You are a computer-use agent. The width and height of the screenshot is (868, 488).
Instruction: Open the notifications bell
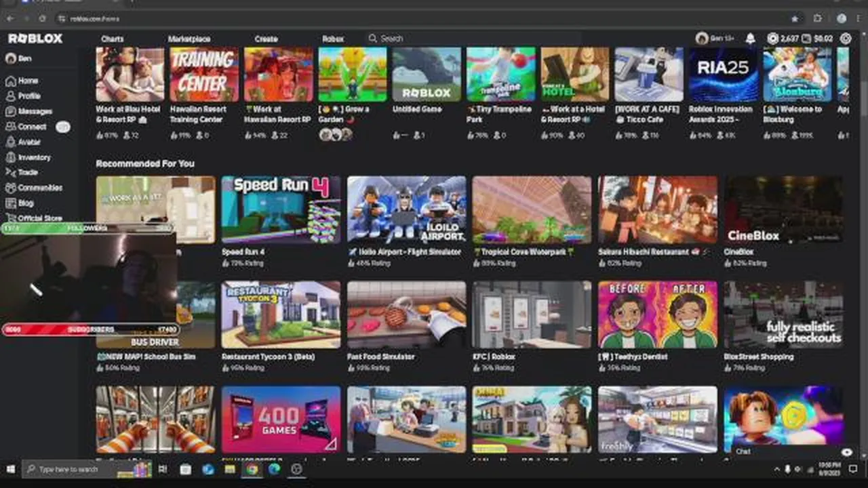coord(750,39)
